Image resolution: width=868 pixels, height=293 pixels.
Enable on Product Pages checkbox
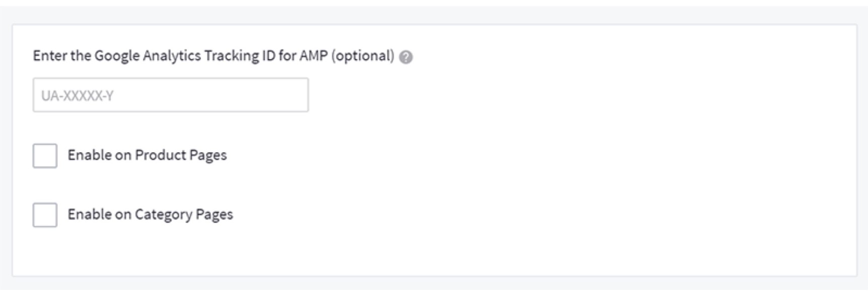pos(45,156)
